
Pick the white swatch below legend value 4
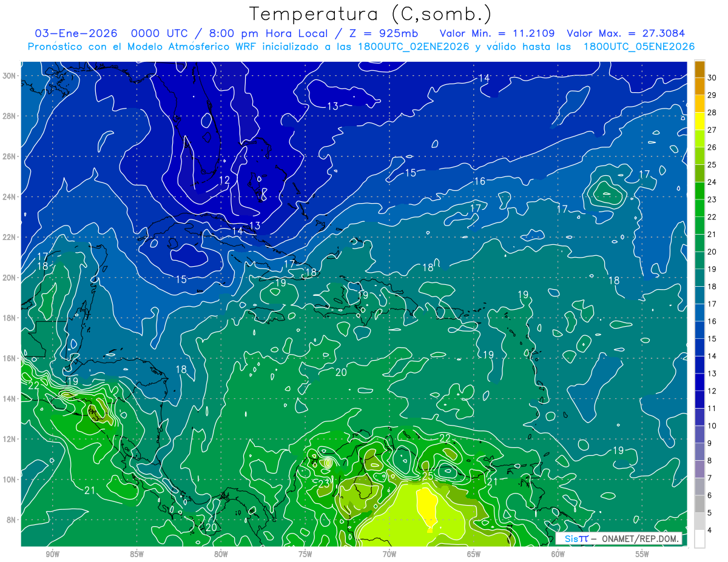[x=699, y=539]
